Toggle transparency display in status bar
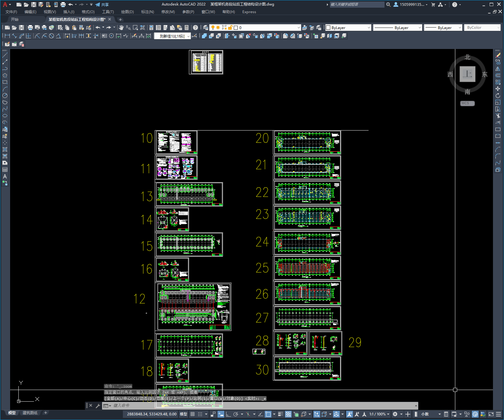The width and height of the screenshot is (504, 420). (x=288, y=414)
